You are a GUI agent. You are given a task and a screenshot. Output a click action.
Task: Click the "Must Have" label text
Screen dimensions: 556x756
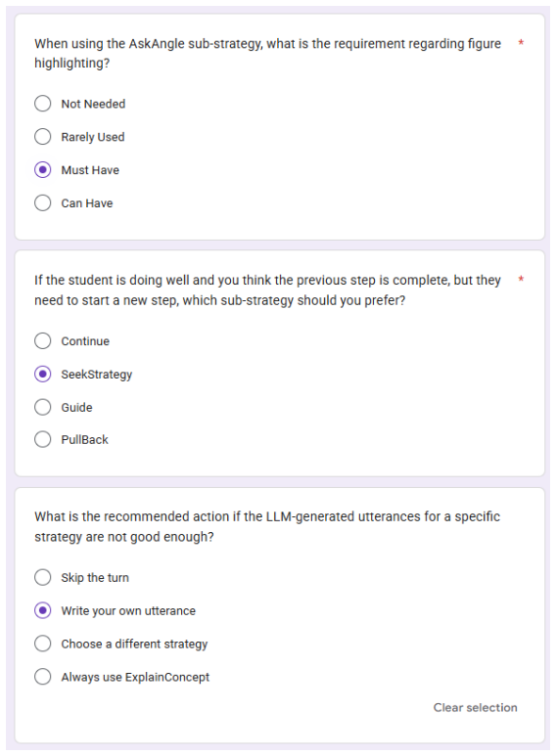click(x=90, y=170)
